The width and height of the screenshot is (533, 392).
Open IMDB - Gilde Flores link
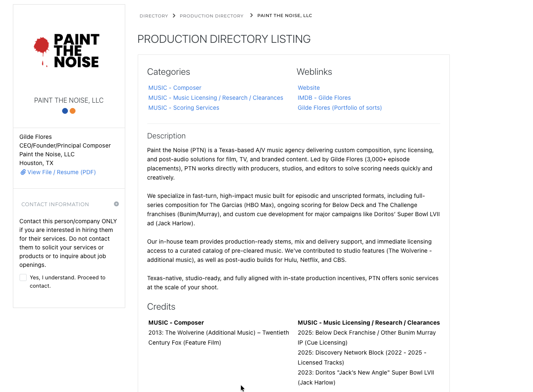coord(324,98)
